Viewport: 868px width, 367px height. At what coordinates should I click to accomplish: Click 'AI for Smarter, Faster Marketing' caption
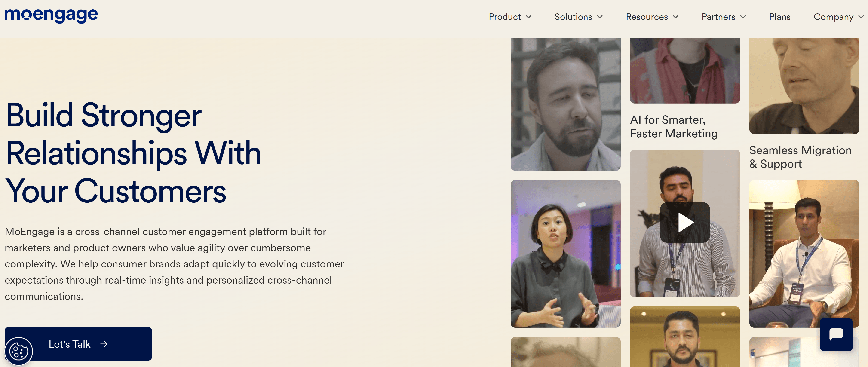(674, 127)
